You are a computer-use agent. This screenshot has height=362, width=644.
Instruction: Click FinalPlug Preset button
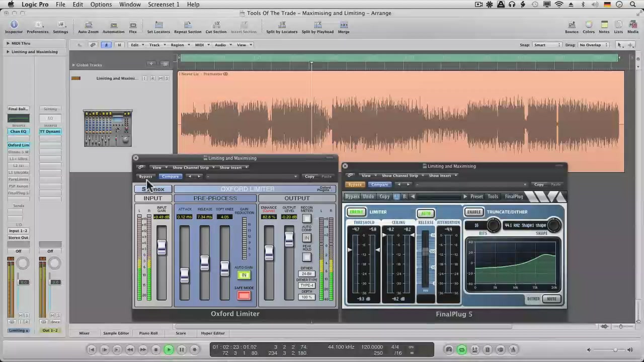tap(476, 197)
